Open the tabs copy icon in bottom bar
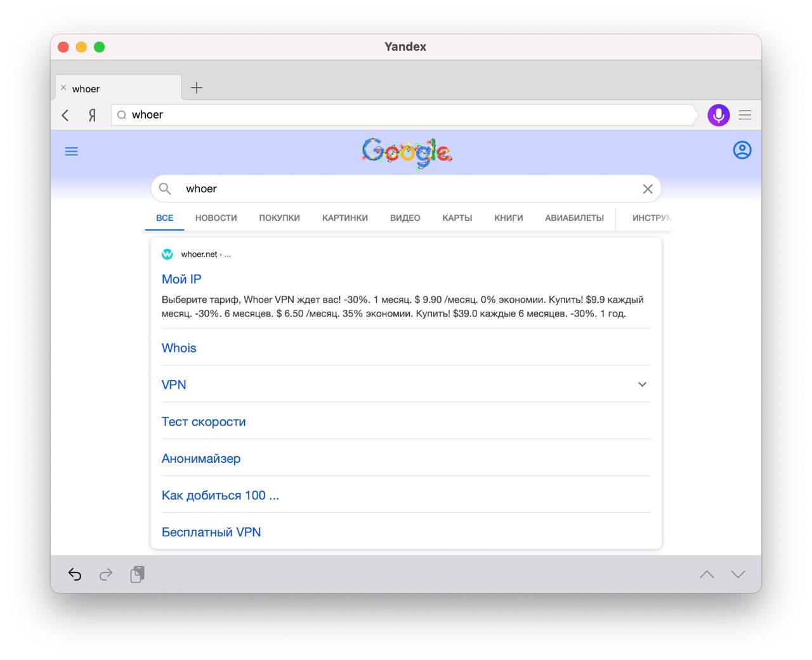The image size is (812, 660). (138, 574)
